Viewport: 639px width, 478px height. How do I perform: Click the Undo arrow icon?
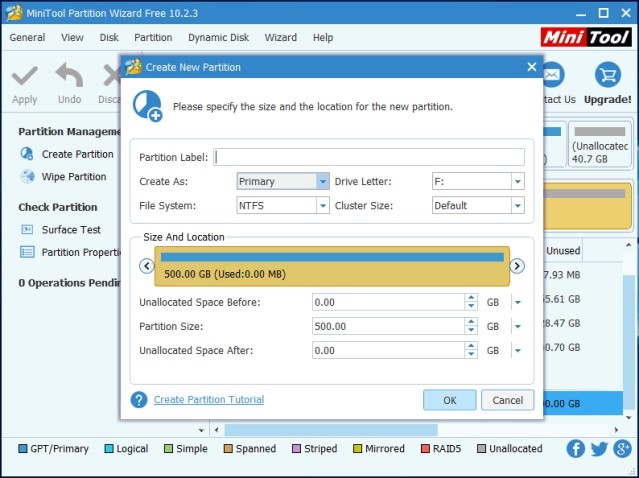coord(69,77)
